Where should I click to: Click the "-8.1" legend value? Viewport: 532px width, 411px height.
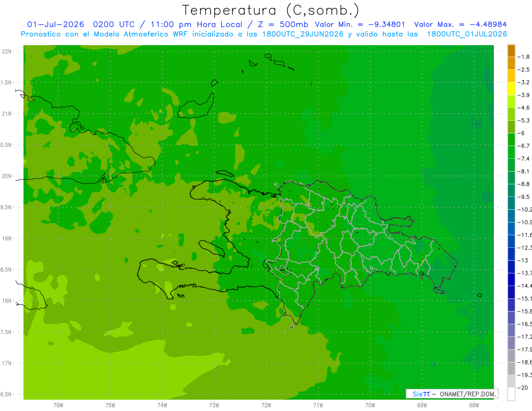click(x=524, y=171)
